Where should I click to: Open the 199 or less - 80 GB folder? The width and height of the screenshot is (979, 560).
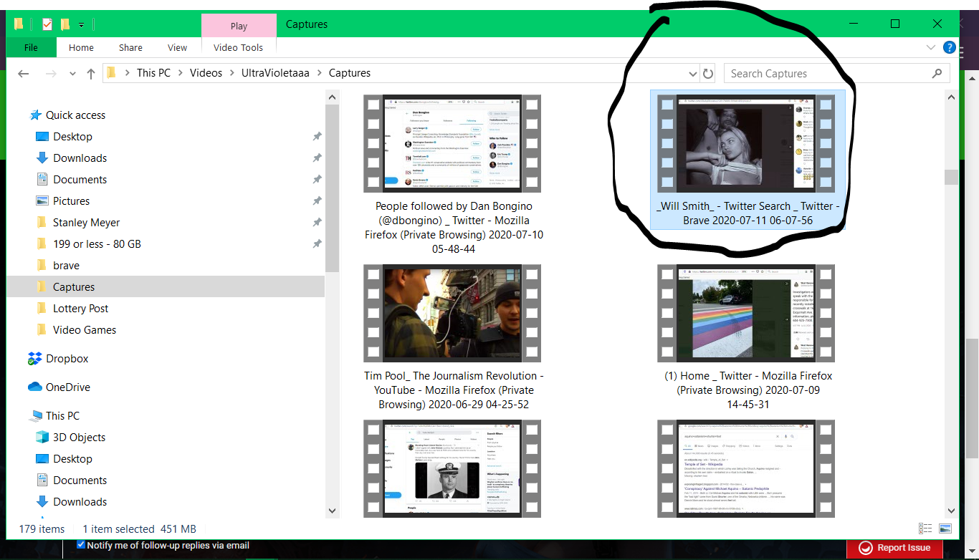[x=97, y=244]
